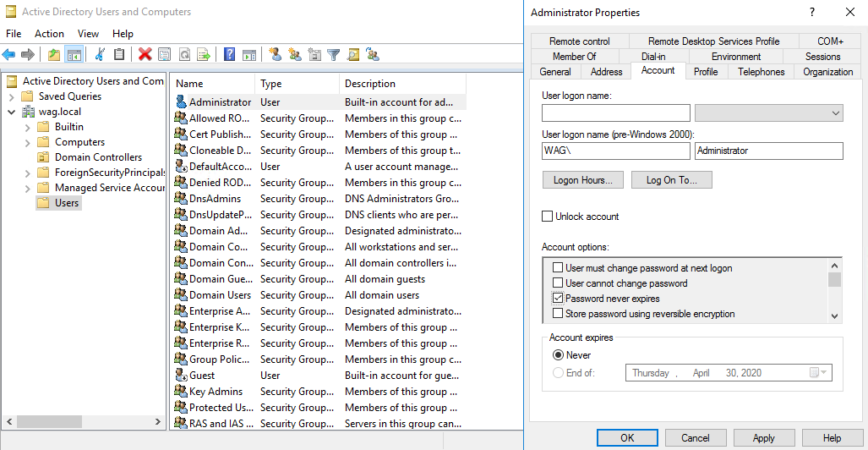
Task: Open the File menu
Action: coord(14,34)
